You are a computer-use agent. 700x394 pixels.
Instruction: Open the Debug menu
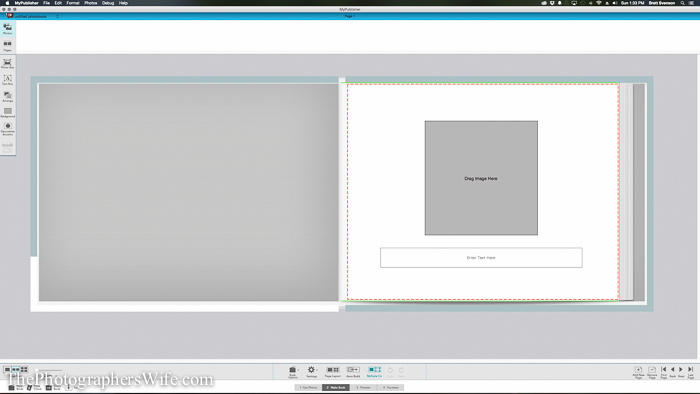click(x=108, y=3)
